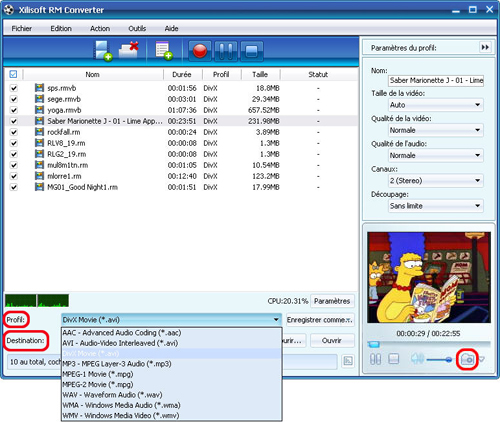Open the Taille de la vidéo dropdown
Screen dimensions: 500x422
pos(436,105)
